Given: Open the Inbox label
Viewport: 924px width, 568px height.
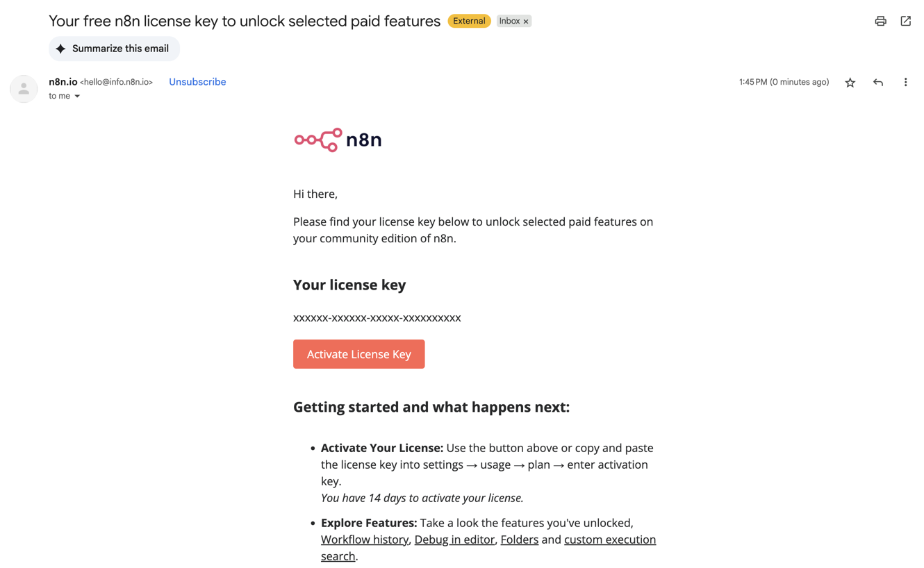Looking at the screenshot, I should (509, 21).
